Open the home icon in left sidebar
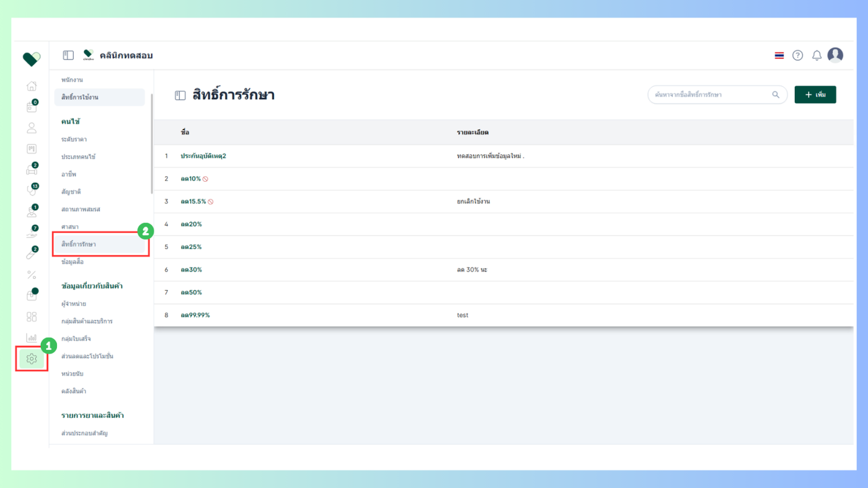868x488 pixels. (x=32, y=86)
